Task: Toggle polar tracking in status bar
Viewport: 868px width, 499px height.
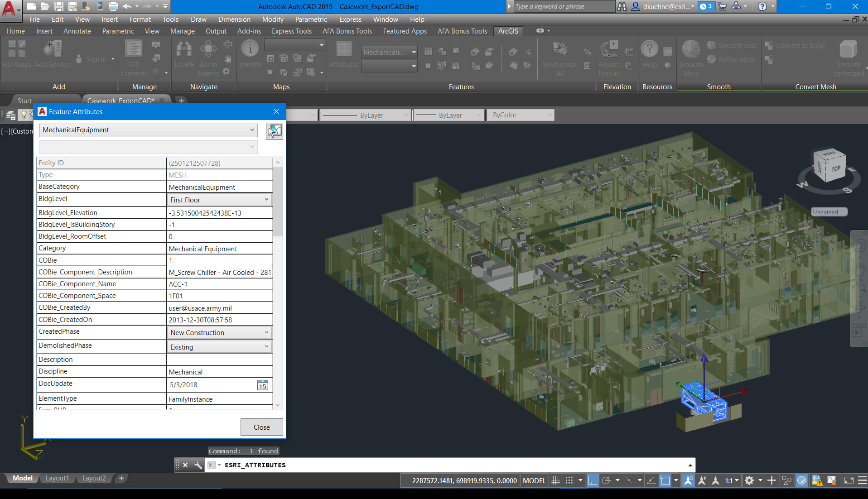Action: [x=606, y=480]
